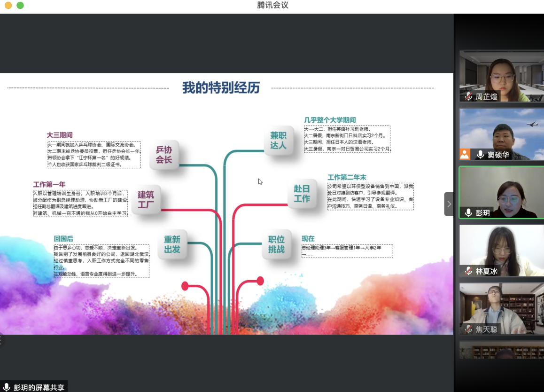Viewport: 544px width, 392px height.
Task: Click the microphone icon in 彭玥的屏幕共享 label
Action: click(x=7, y=387)
